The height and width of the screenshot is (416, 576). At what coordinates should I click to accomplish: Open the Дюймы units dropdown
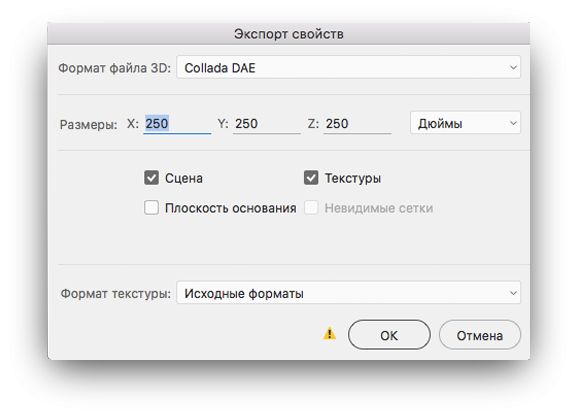(x=465, y=123)
